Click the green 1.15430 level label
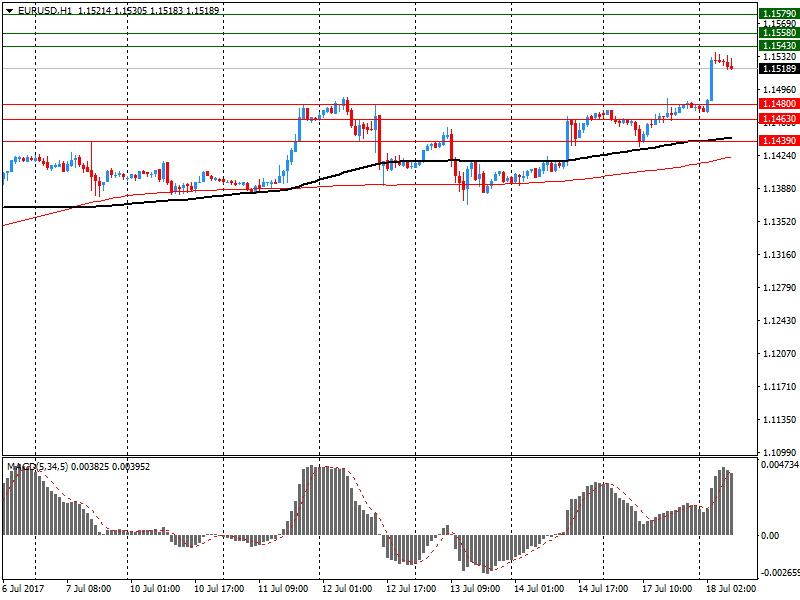This screenshot has height=600, width=800. [779, 46]
